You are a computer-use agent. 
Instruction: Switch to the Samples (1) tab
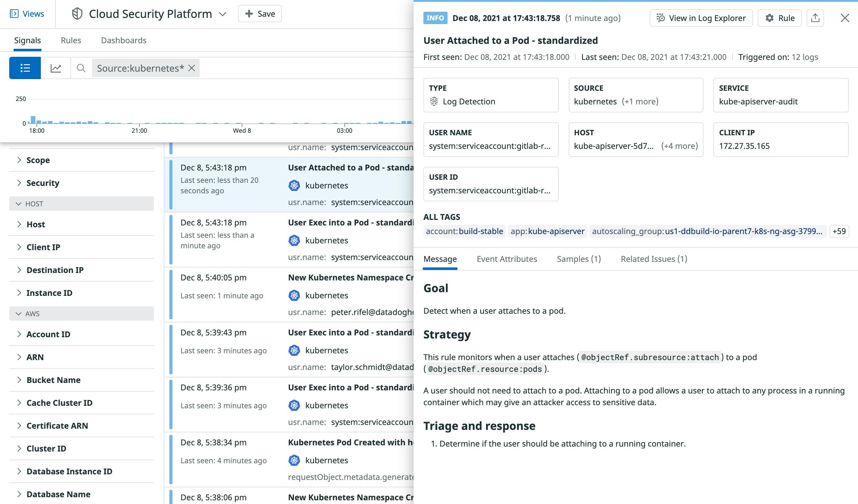579,259
